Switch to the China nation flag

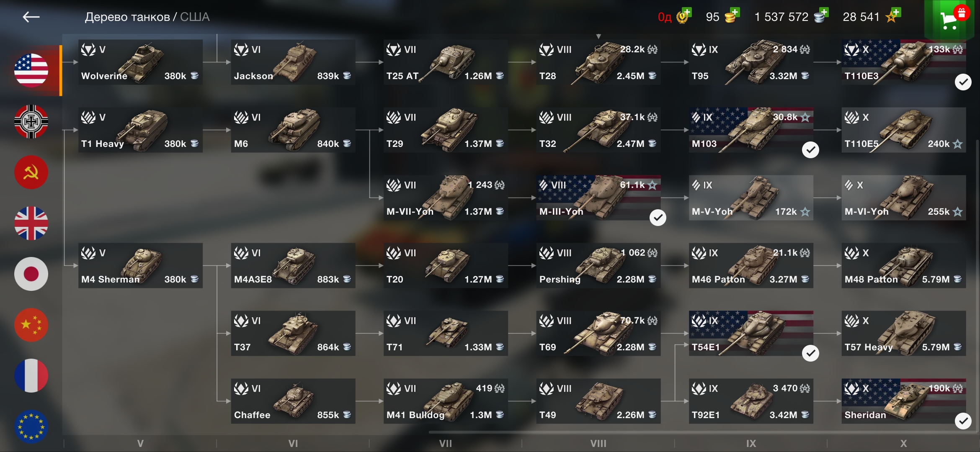point(31,325)
